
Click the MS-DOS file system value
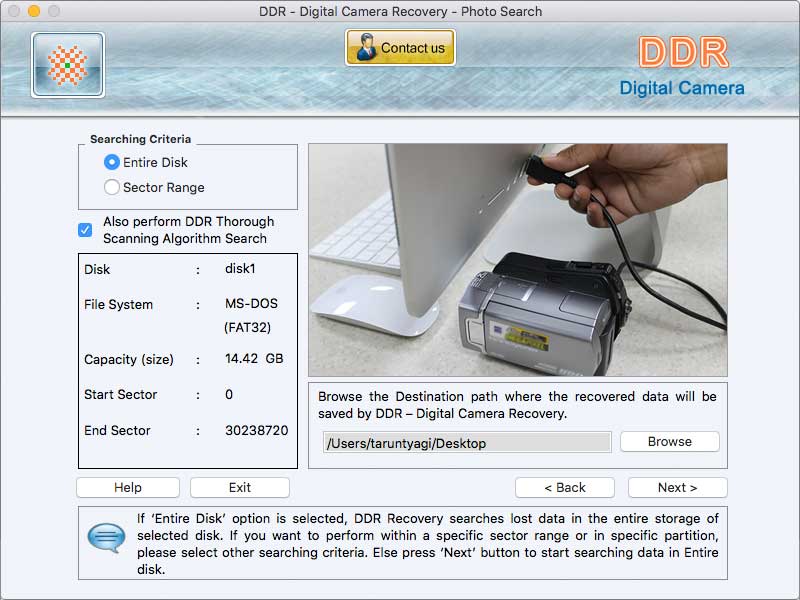[252, 304]
